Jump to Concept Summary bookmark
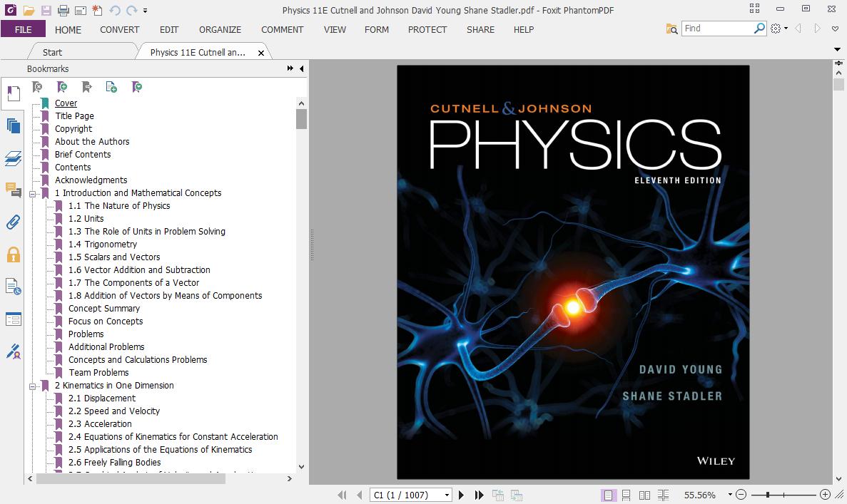847x504 pixels. click(x=104, y=309)
